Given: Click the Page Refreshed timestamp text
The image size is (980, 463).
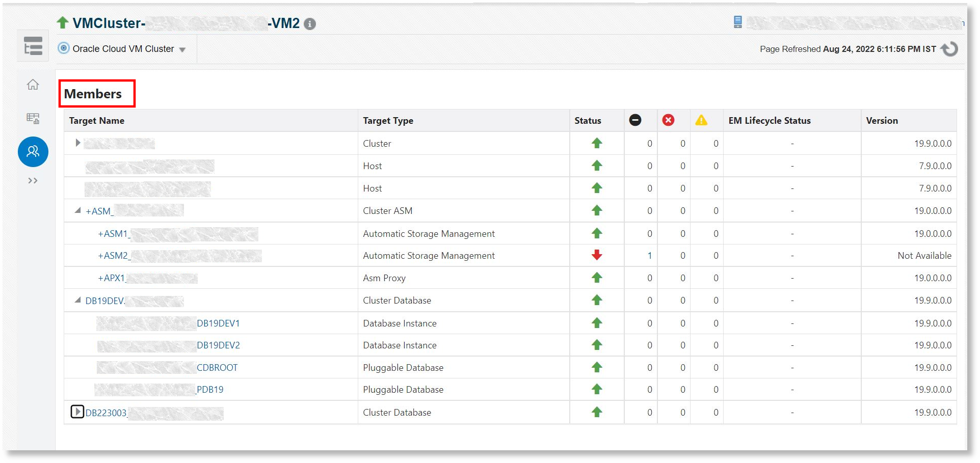Looking at the screenshot, I should 847,49.
